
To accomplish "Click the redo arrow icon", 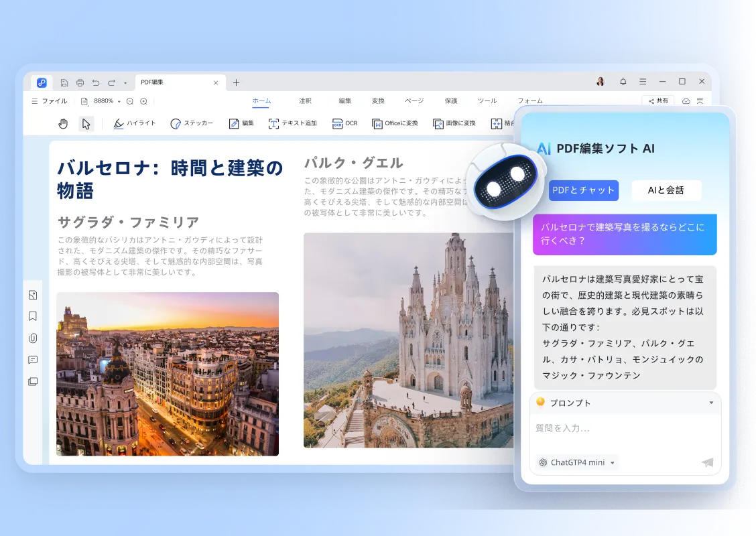I will (x=111, y=83).
